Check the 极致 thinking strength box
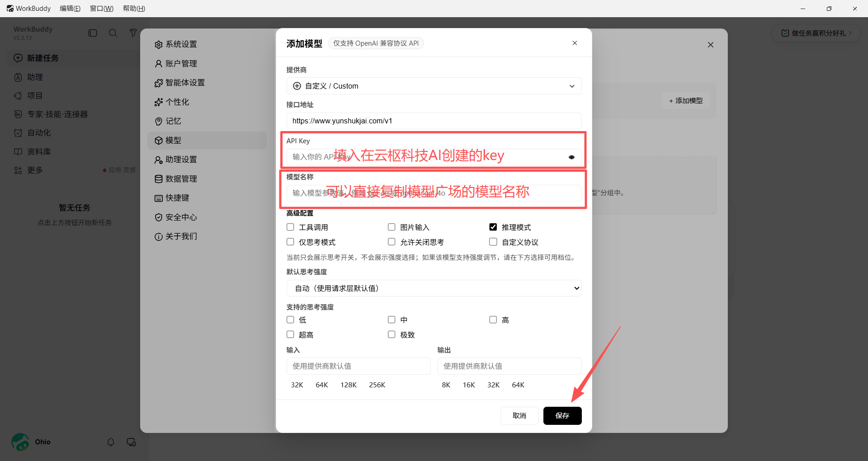 [392, 334]
